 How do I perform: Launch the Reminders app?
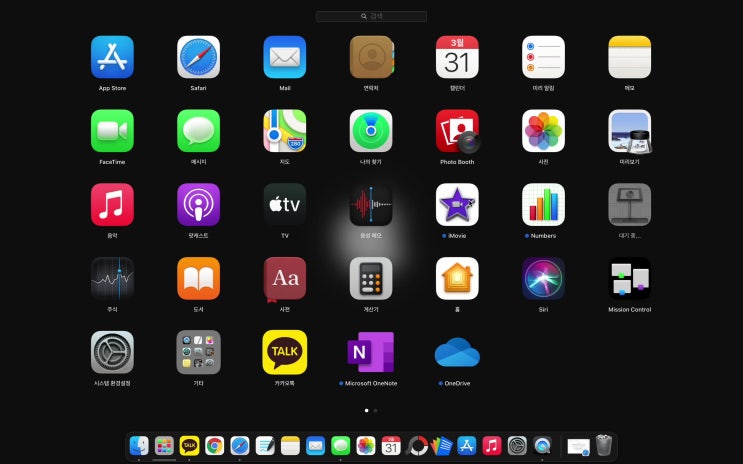pos(544,57)
